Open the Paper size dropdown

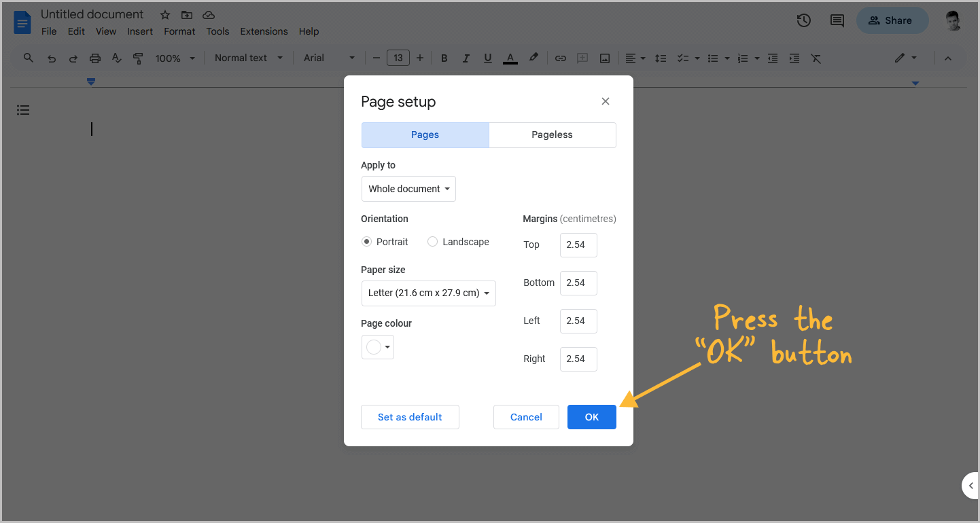pos(428,293)
